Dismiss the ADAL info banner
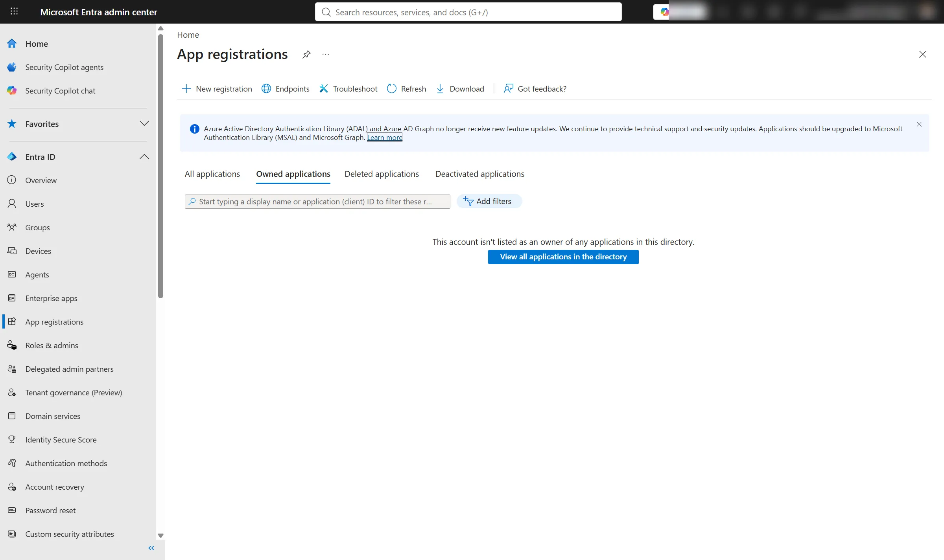Image resolution: width=944 pixels, height=560 pixels. tap(919, 124)
